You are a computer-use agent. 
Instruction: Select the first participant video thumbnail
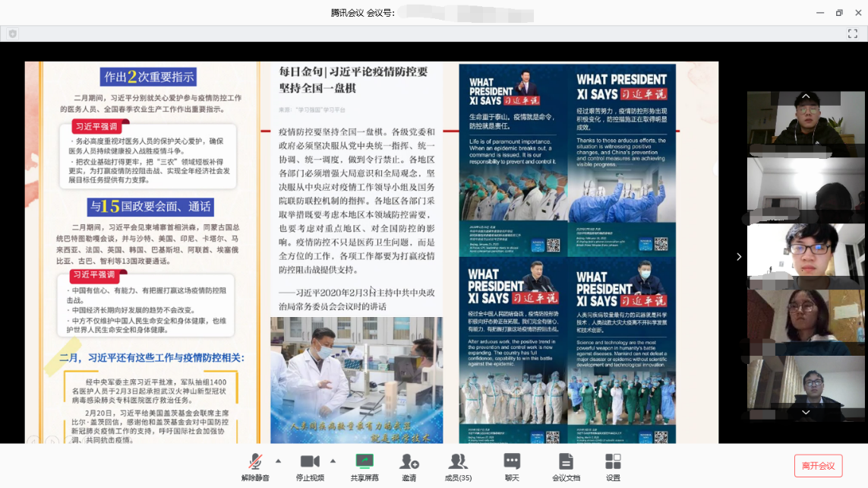point(806,124)
